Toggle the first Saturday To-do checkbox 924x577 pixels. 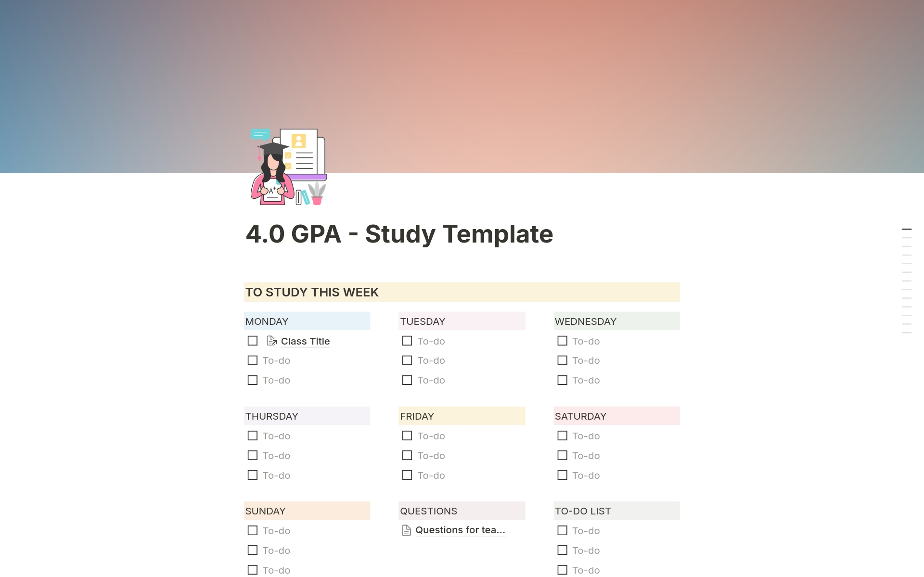click(563, 436)
